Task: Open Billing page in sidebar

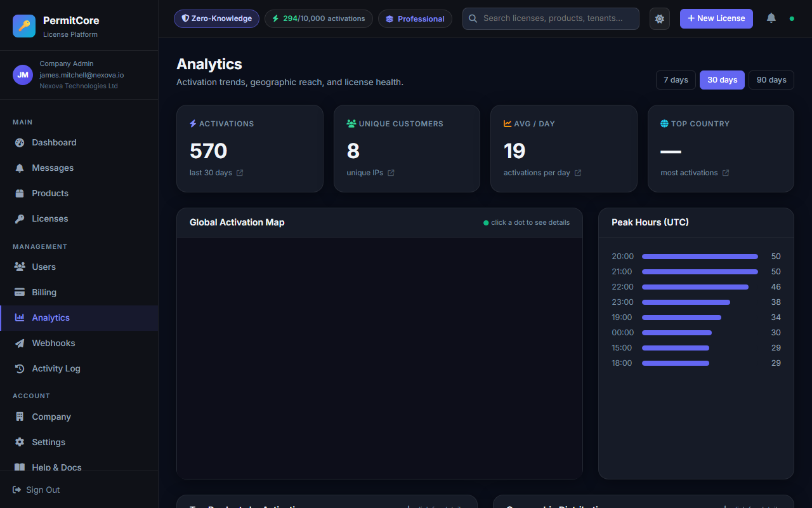Action: point(79,292)
